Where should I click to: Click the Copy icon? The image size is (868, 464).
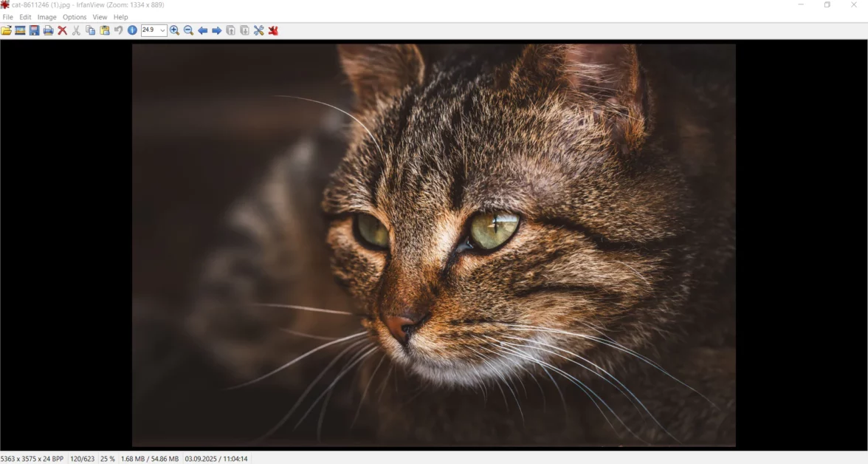[91, 30]
